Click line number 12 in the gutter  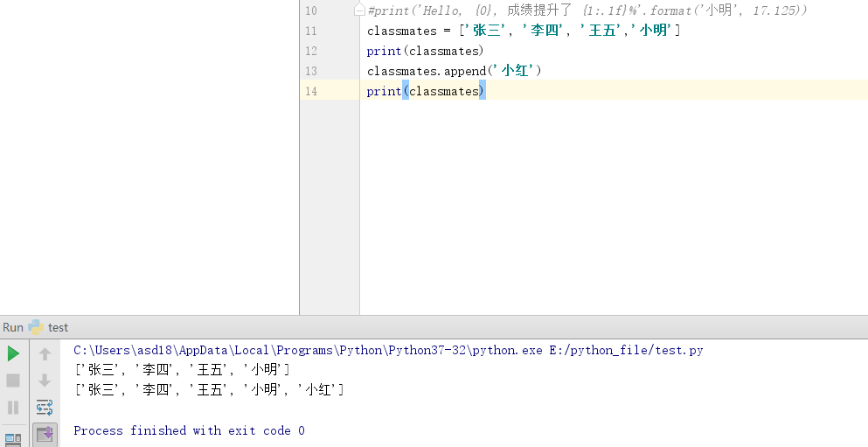pyautogui.click(x=311, y=51)
